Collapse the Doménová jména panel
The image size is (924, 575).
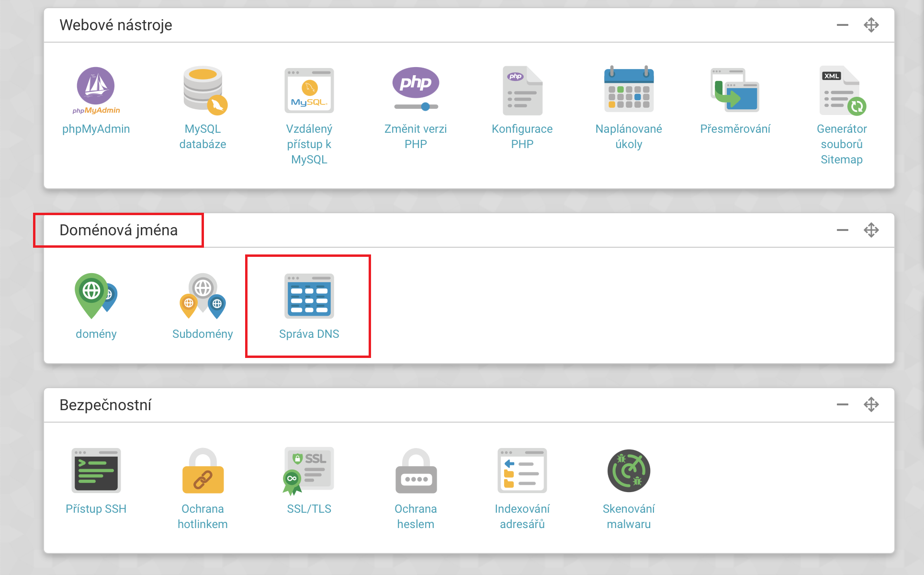[x=843, y=230]
